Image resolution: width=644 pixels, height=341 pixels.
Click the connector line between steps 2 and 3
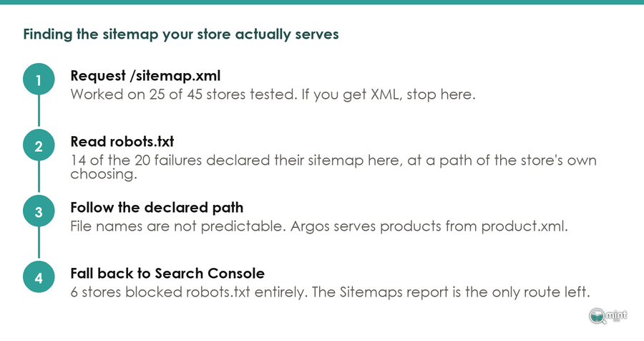coord(39,177)
